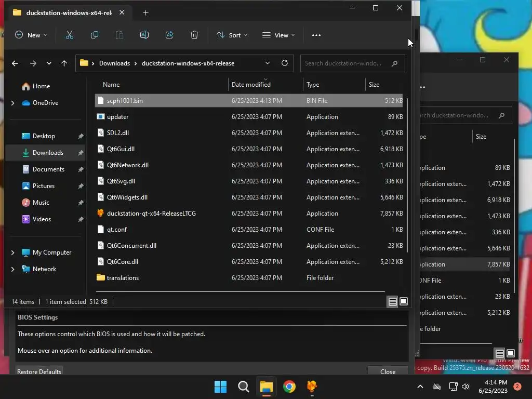This screenshot has height=399, width=532.
Task: Click Restore Defaults button
Action: (x=39, y=371)
